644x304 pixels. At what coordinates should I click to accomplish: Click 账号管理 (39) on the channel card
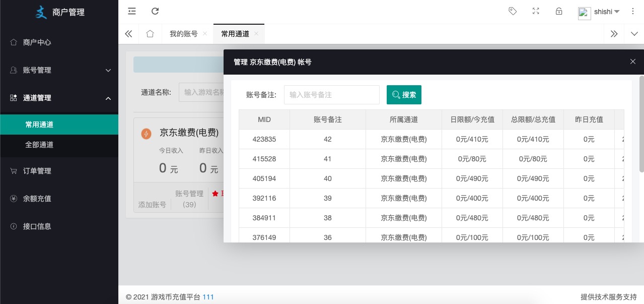189,199
